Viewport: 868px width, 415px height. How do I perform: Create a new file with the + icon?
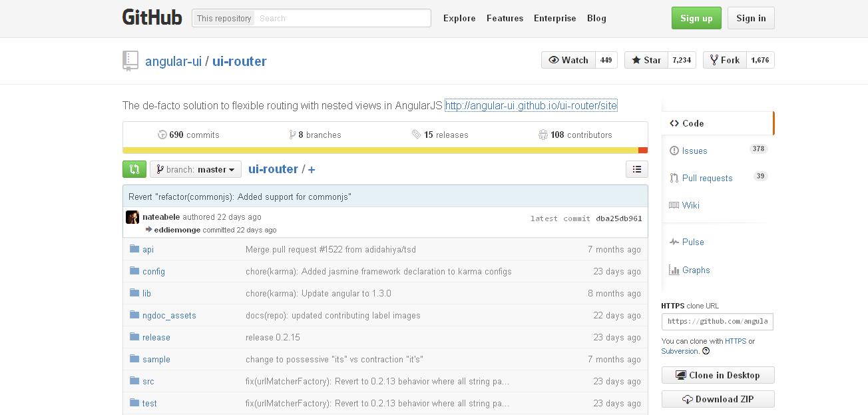tap(310, 169)
